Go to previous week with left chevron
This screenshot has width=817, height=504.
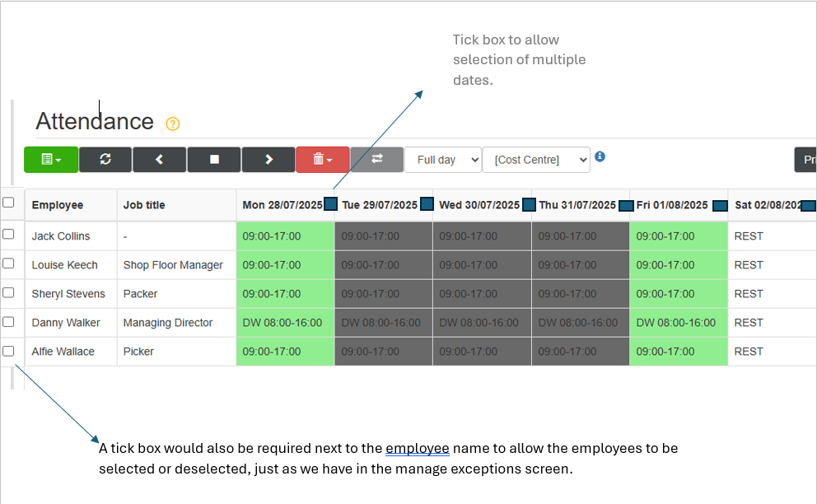point(160,160)
